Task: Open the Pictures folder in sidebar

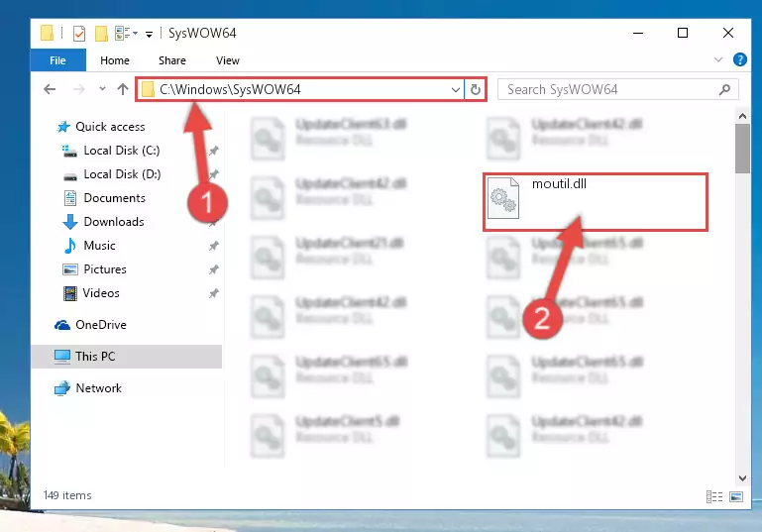Action: [104, 269]
